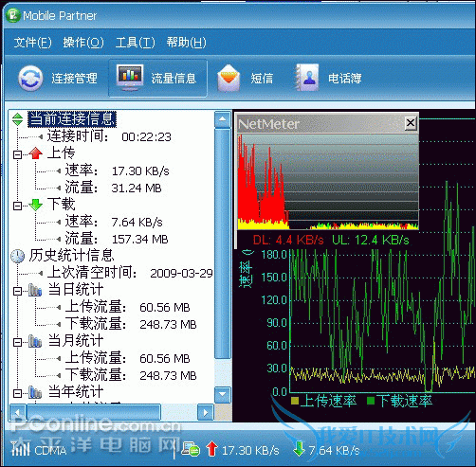Image resolution: width=476 pixels, height=467 pixels.
Task: Click the network connection status icon
Action: tap(191, 449)
